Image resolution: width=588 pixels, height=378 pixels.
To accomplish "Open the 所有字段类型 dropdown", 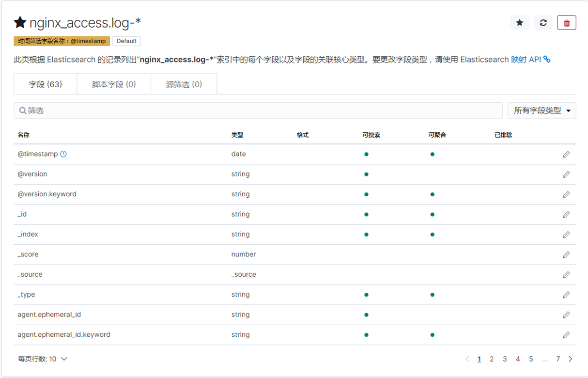I will tap(542, 110).
